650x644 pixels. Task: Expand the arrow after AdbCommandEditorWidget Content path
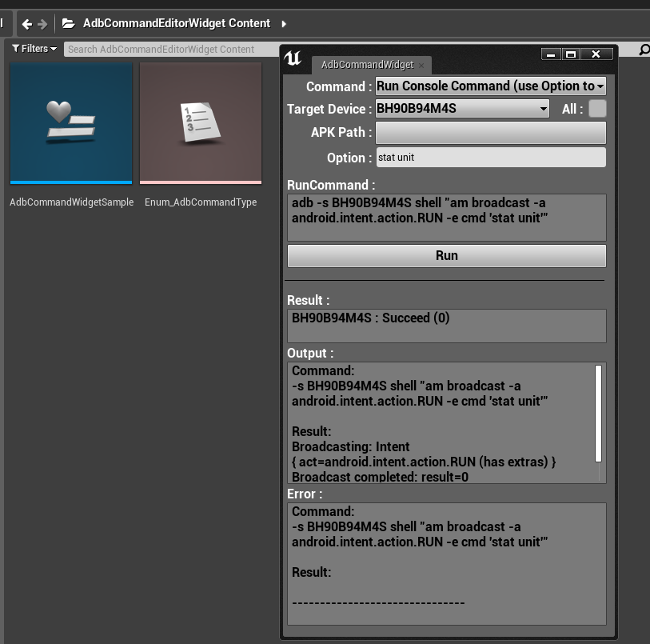[284, 24]
